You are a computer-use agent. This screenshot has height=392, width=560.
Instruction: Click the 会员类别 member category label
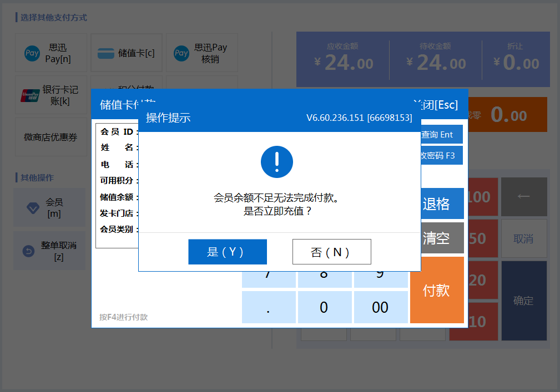click(x=119, y=230)
